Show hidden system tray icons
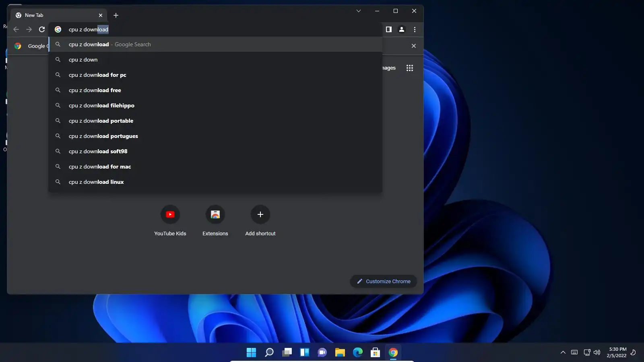 tap(563, 352)
